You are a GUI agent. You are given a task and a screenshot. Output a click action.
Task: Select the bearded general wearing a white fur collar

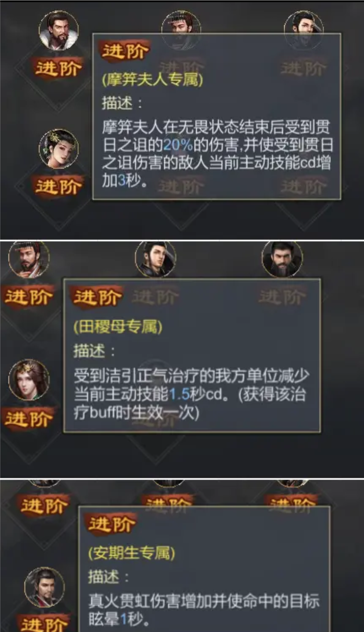tap(59, 31)
